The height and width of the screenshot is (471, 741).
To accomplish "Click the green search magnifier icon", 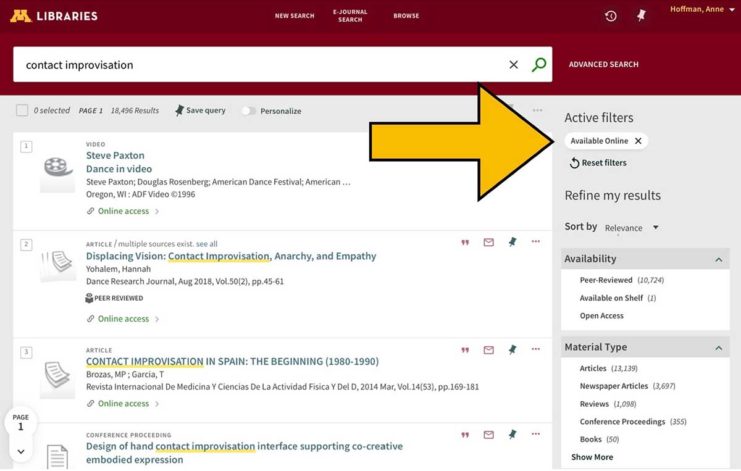I will coord(539,65).
